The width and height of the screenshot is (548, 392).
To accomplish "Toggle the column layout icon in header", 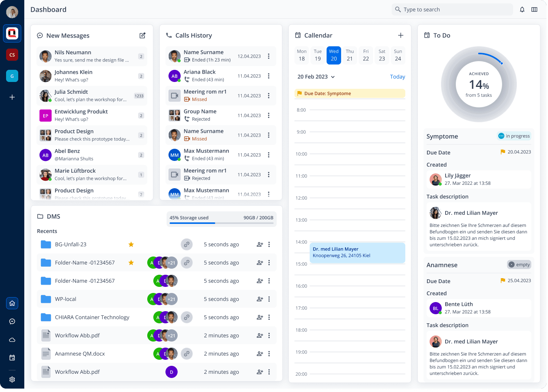I will coord(534,9).
